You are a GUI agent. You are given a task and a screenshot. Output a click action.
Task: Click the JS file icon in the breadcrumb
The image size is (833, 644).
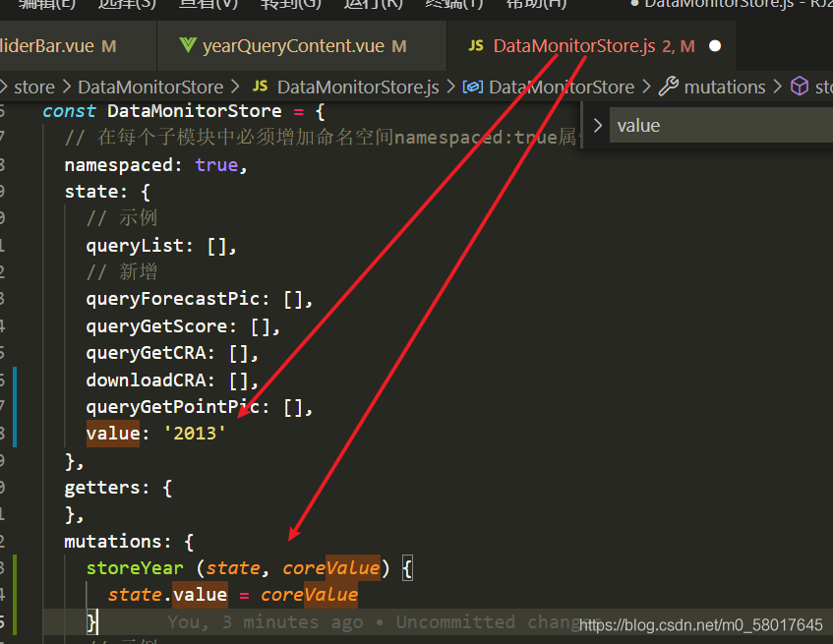pyautogui.click(x=261, y=88)
